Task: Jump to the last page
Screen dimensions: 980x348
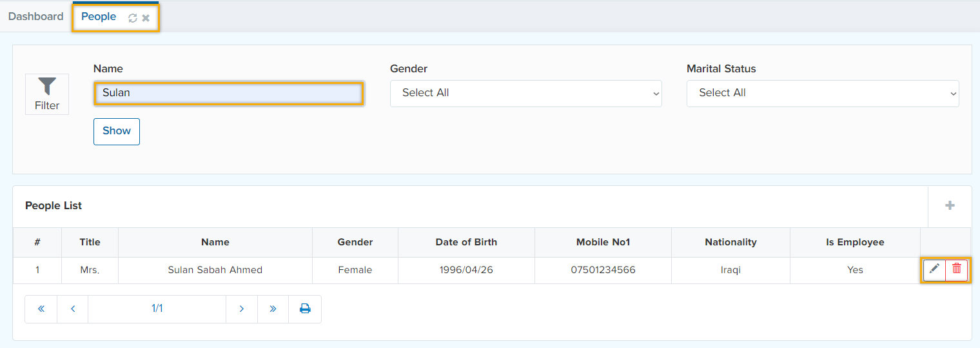Action: [x=273, y=309]
